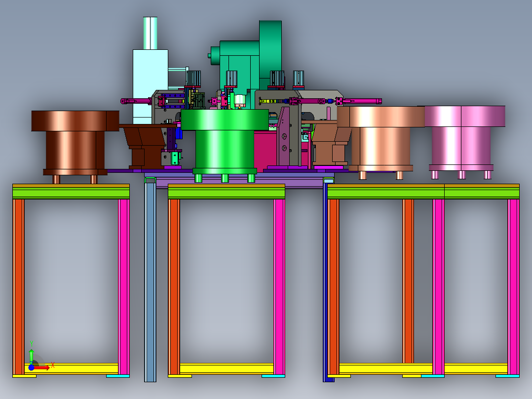Click the blue origin sphere of the triad
Screen dimensions: 532x399
[x=31, y=367]
